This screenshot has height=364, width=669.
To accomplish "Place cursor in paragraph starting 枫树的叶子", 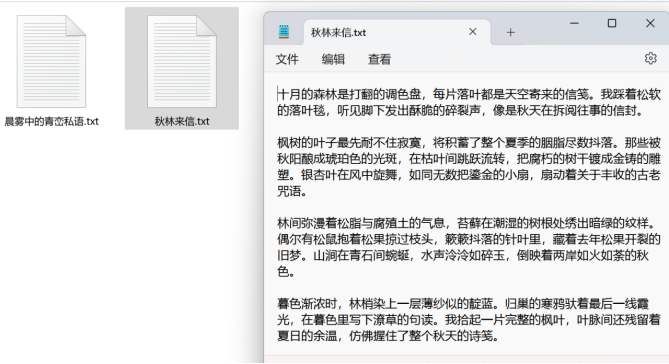I will [468, 167].
